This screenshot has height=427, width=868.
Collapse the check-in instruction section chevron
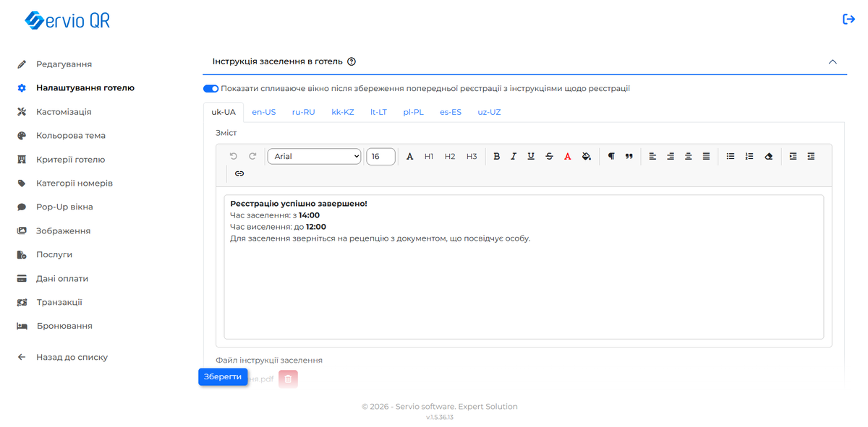coord(833,61)
